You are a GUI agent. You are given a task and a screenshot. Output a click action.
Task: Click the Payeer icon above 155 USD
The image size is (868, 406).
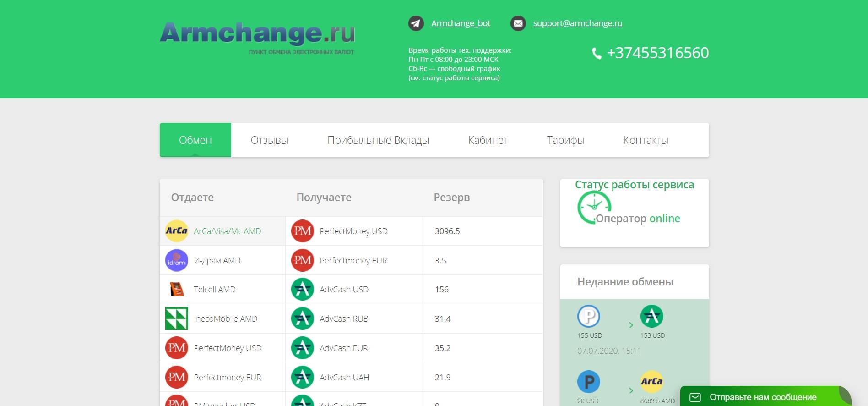589,316
